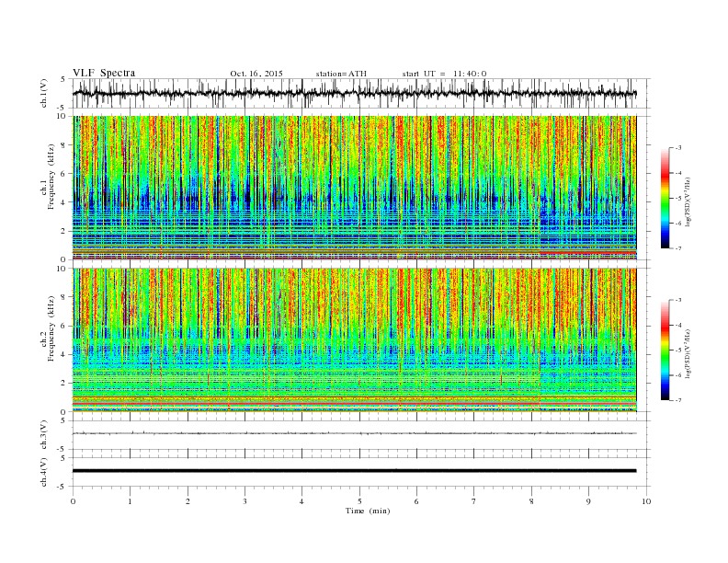The image size is (728, 563).
Task: Click inside the ch.1 spectrogram panel
Action: coord(355,189)
